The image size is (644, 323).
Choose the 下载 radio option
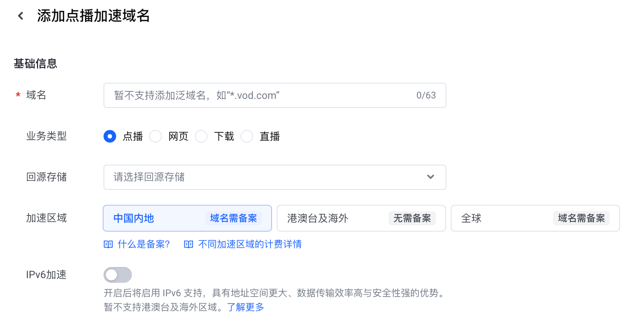(x=201, y=136)
